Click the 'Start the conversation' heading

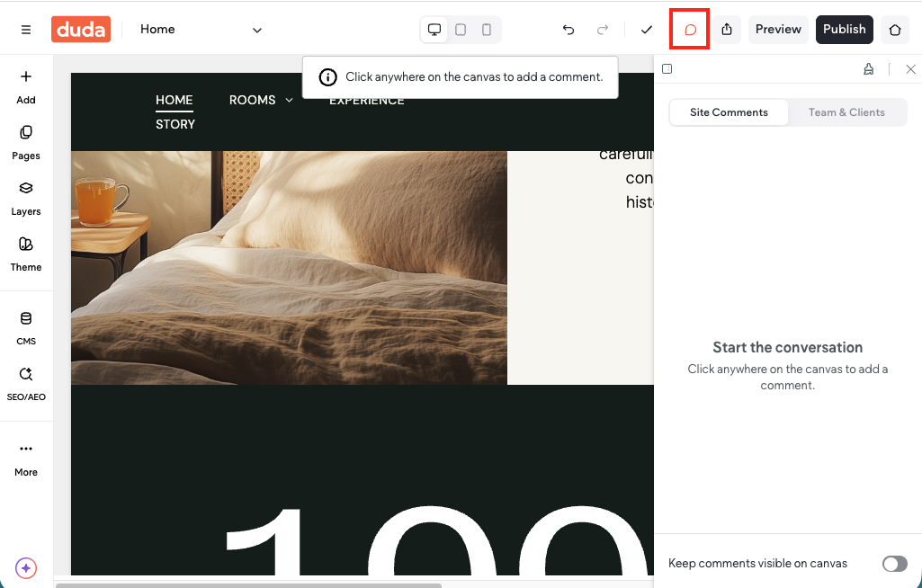point(787,348)
